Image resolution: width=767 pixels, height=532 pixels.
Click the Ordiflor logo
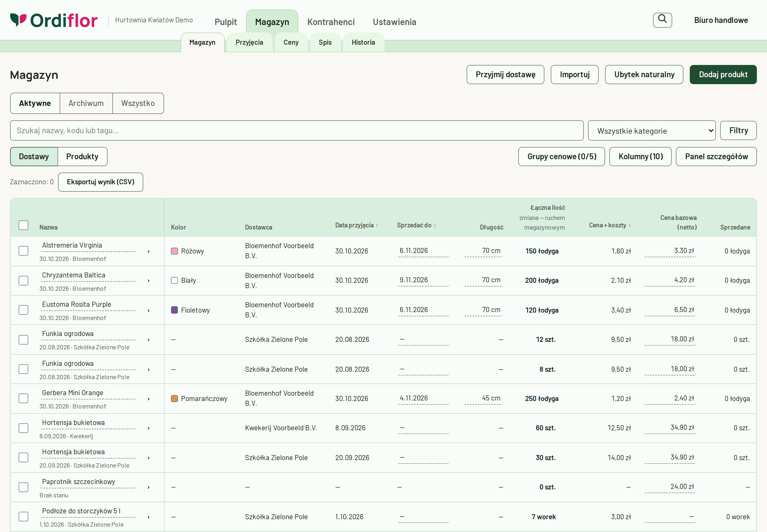[x=54, y=20]
